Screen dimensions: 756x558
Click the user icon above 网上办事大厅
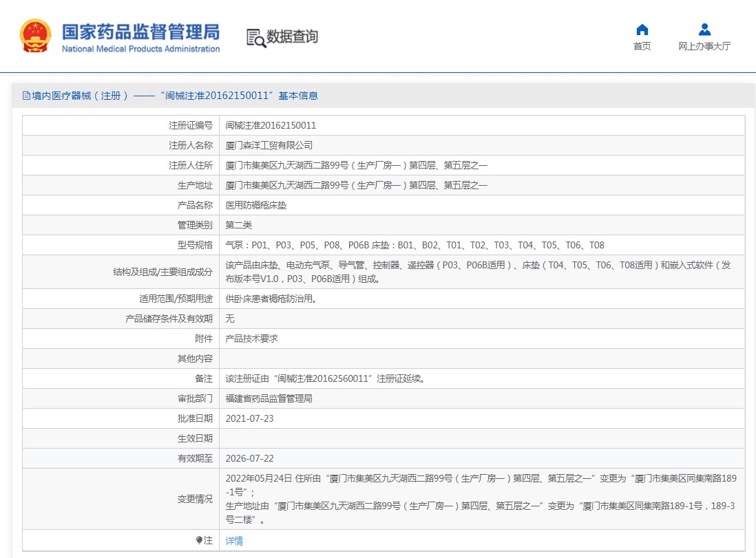click(704, 30)
